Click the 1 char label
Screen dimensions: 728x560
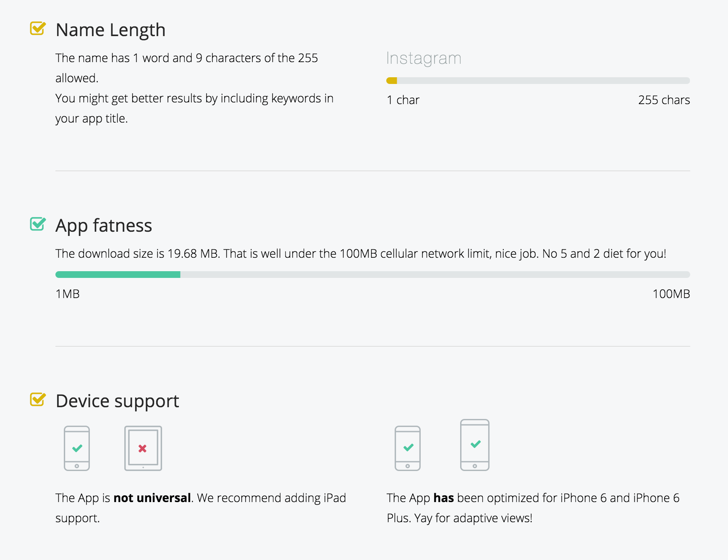[x=403, y=100]
